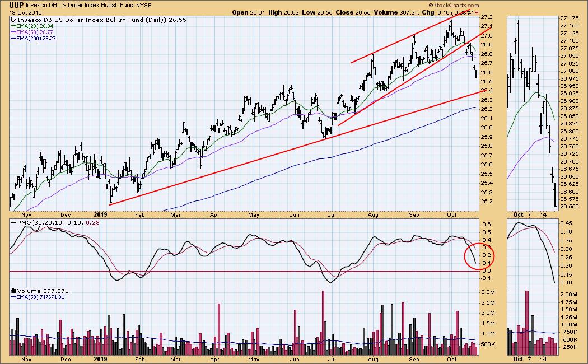Screen dimensions: 588x364
Task: Click "250K" on the zoomed panel volume axis
Action: tap(570, 347)
